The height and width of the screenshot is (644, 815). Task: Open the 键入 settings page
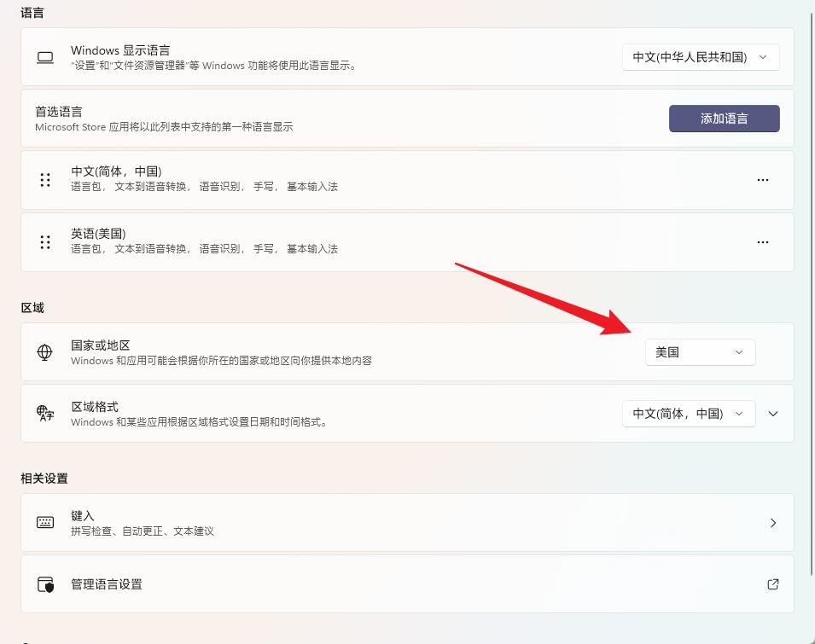coord(407,523)
